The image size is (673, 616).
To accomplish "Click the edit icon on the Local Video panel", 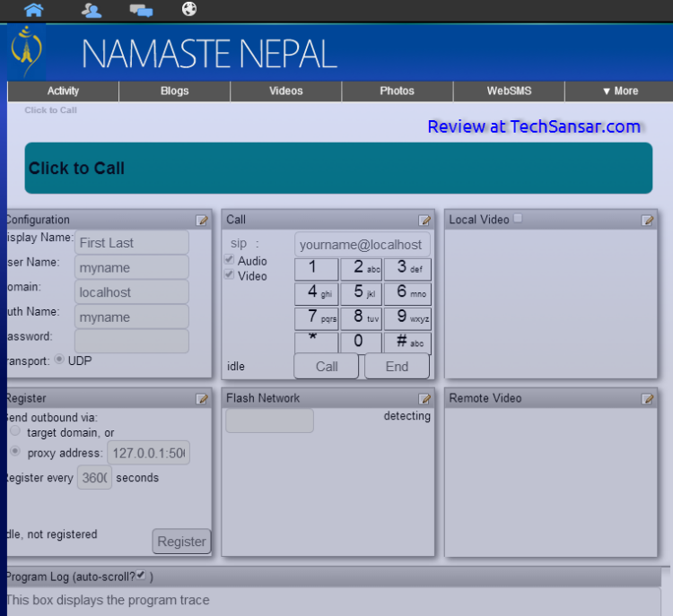I will 647,220.
